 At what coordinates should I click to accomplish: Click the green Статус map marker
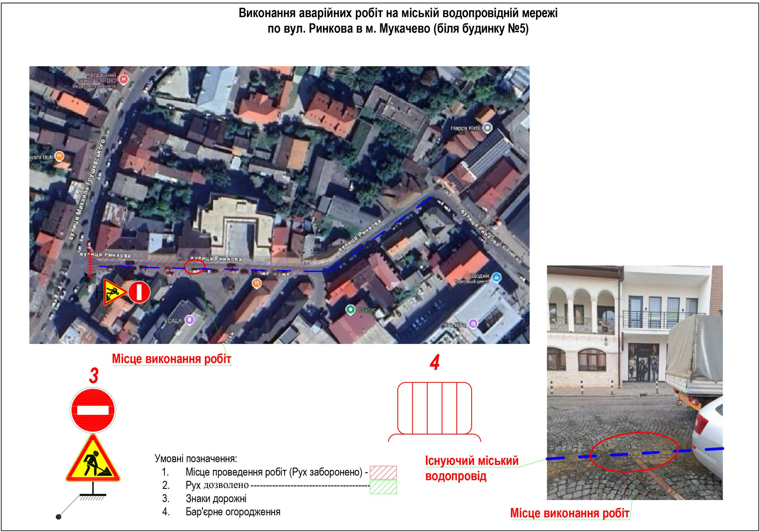click(x=350, y=309)
